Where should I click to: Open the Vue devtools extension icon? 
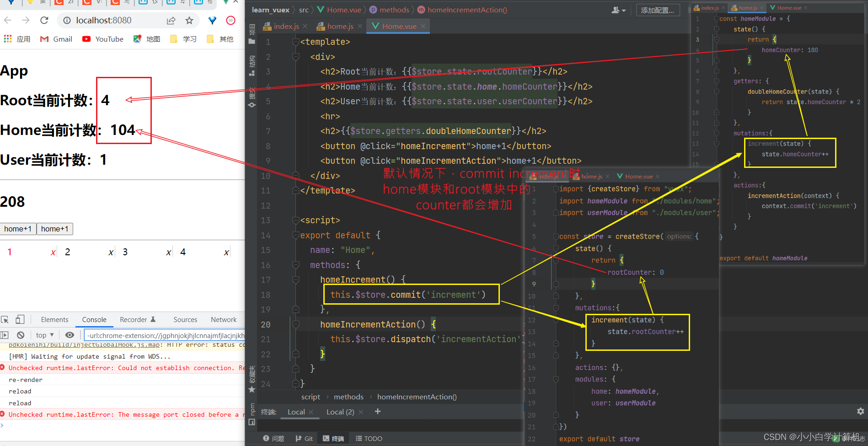(212, 20)
